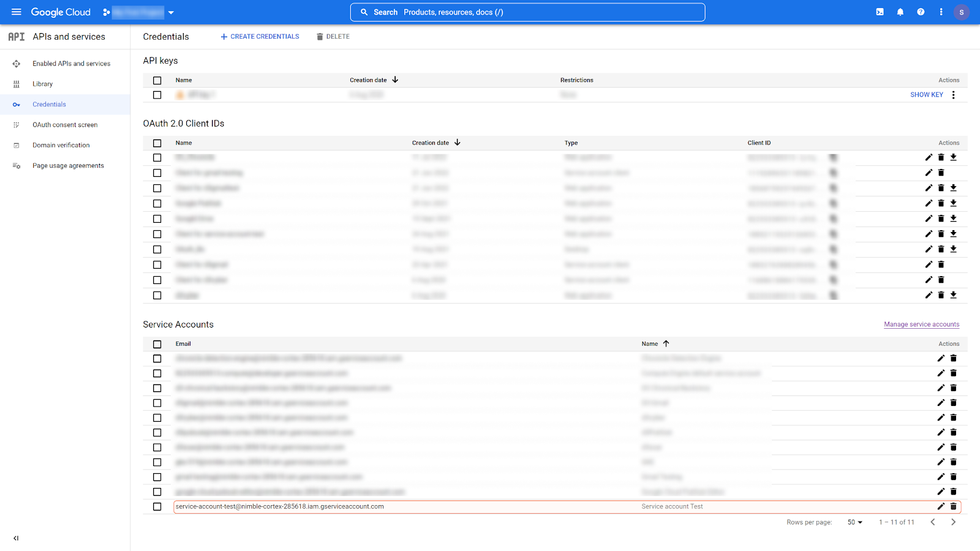Click SHOW KEY for the API key

(926, 95)
